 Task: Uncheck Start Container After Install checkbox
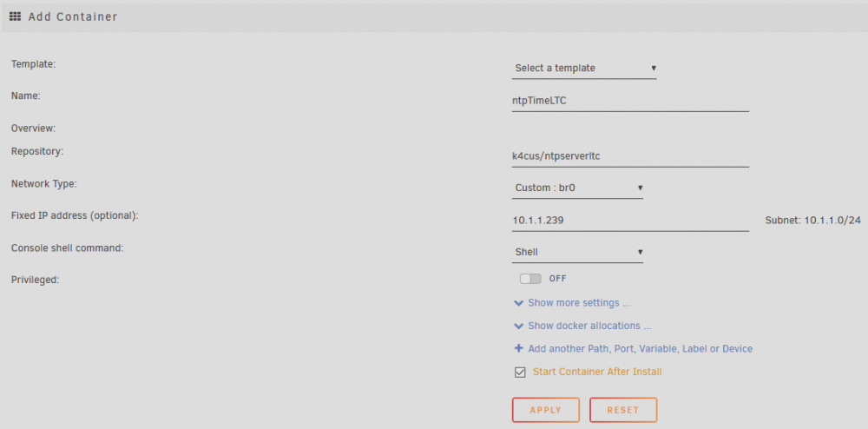(x=520, y=372)
